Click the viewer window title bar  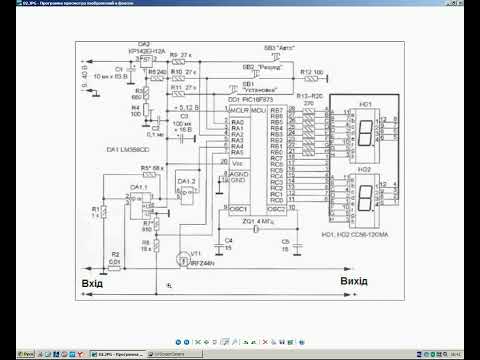coord(233,3)
